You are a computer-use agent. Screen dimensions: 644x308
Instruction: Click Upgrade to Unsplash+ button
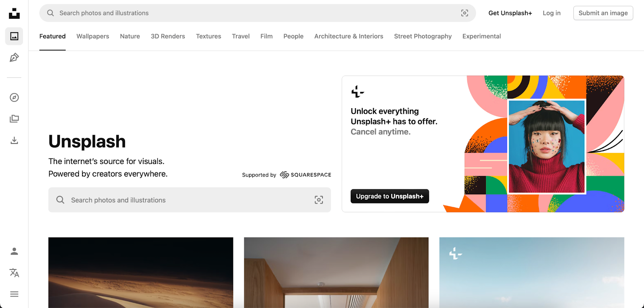(390, 196)
